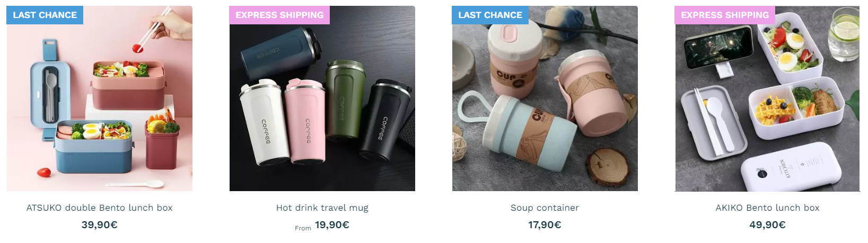Click the pink COFFEE mug in the photo
Screen dimensions: 868x243
(x=305, y=121)
